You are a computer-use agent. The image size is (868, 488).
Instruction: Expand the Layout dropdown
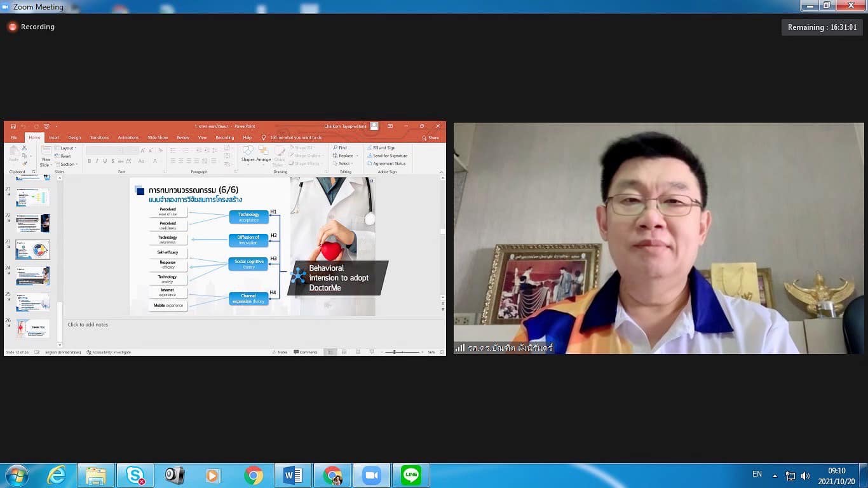(x=67, y=148)
